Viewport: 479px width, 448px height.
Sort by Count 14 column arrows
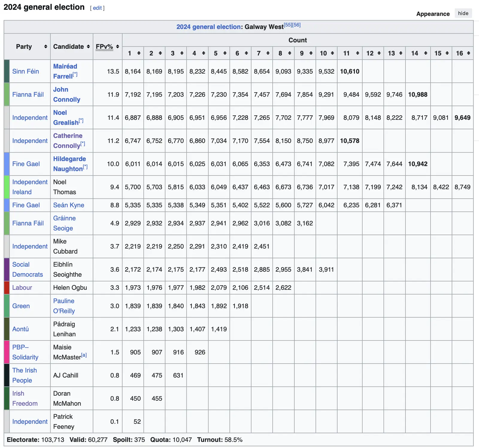click(425, 53)
